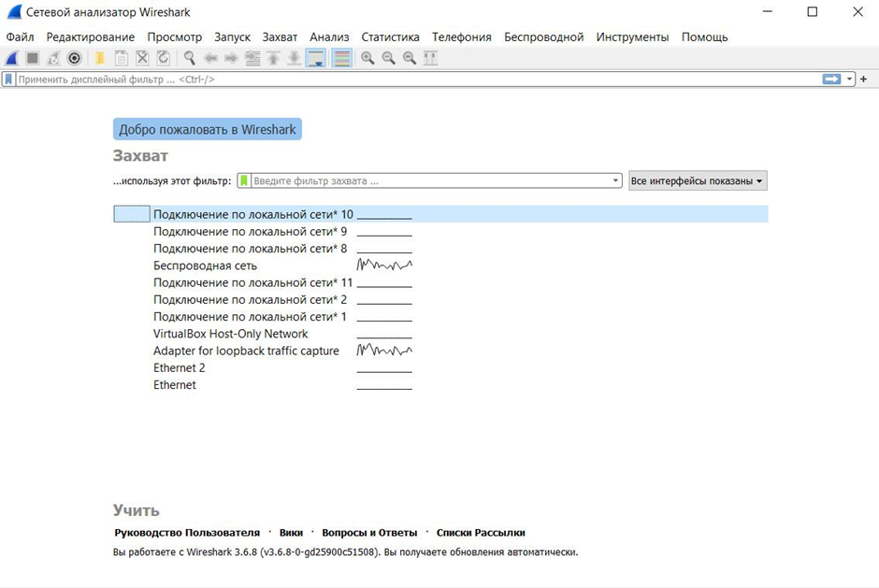Click the traffic sparkline next to Беспроводная сеть
The height and width of the screenshot is (588, 879).
coord(382,265)
